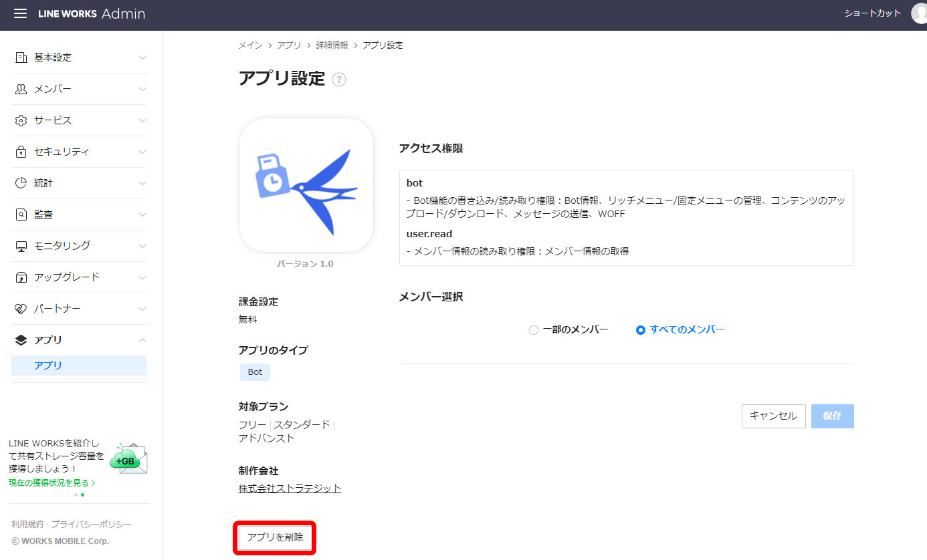Image resolution: width=927 pixels, height=560 pixels.
Task: Click the アドバンスト plan text
Action: click(x=267, y=439)
